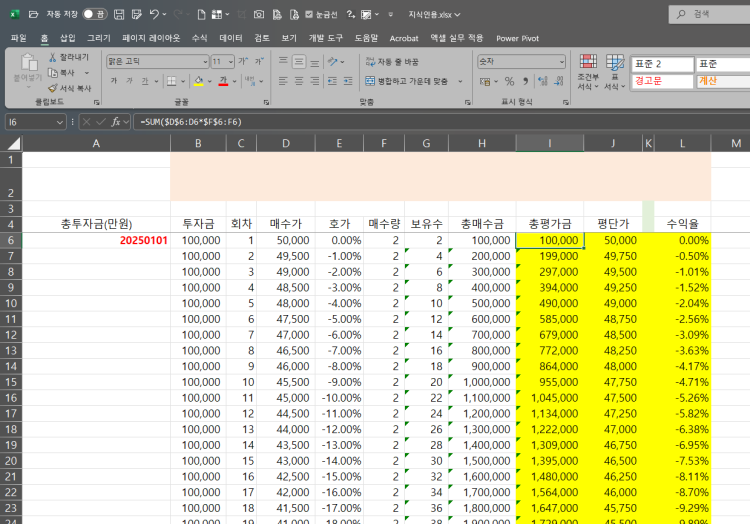Toggle the AutoSave (자동 저장) switch
750x524 pixels.
coord(94,15)
